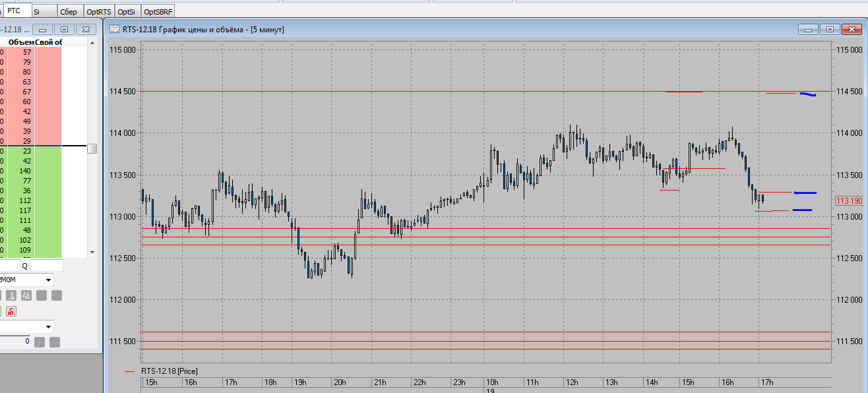Select the ask row with volume 80
The image size is (868, 393).
30,72
